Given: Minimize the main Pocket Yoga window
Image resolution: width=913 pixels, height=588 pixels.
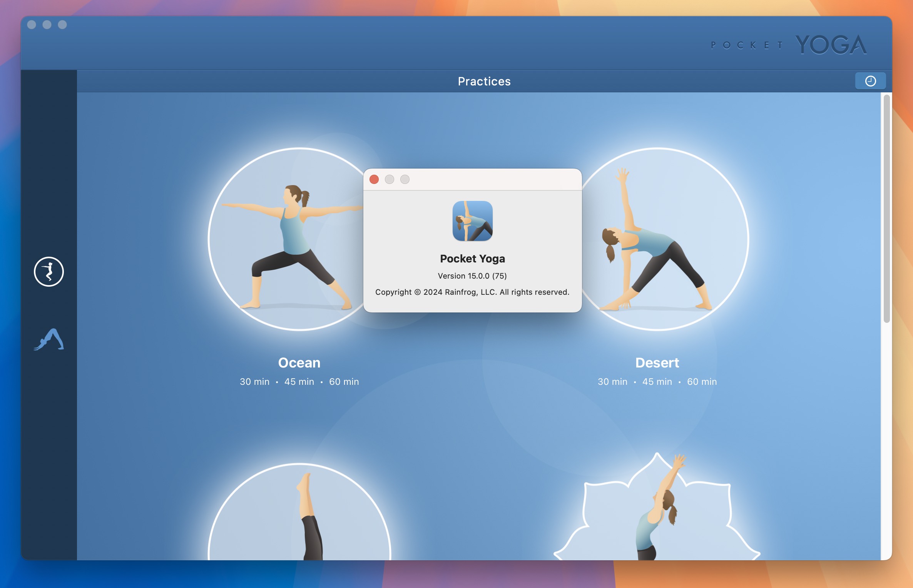Looking at the screenshot, I should 47,25.
